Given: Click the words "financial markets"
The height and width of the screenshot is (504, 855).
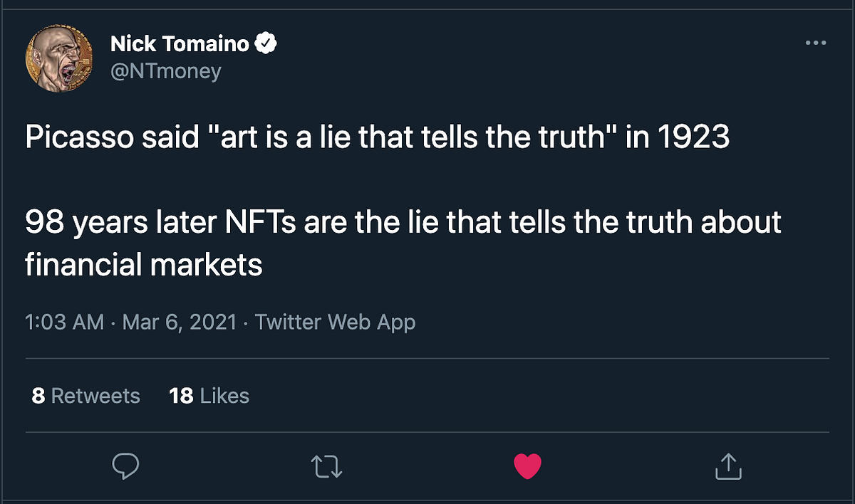Looking at the screenshot, I should point(144,266).
